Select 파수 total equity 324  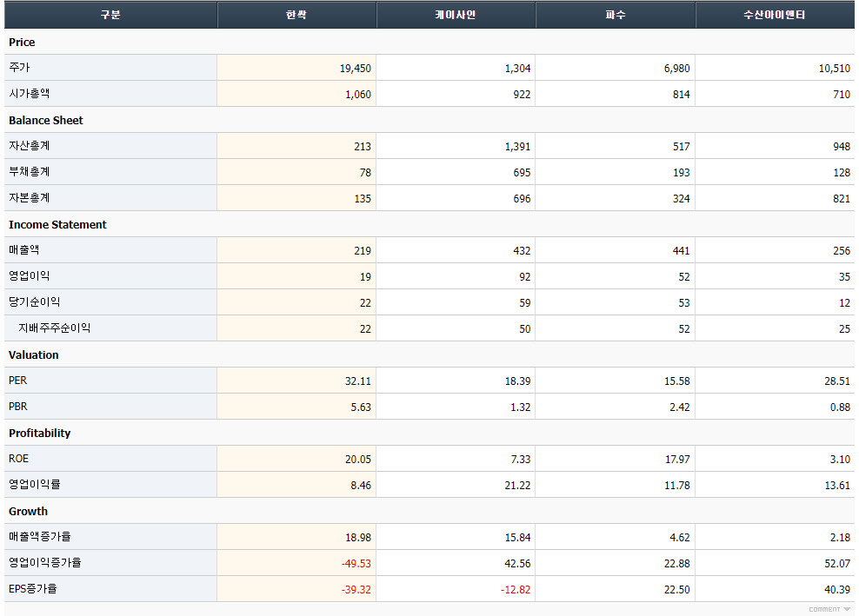tap(681, 199)
